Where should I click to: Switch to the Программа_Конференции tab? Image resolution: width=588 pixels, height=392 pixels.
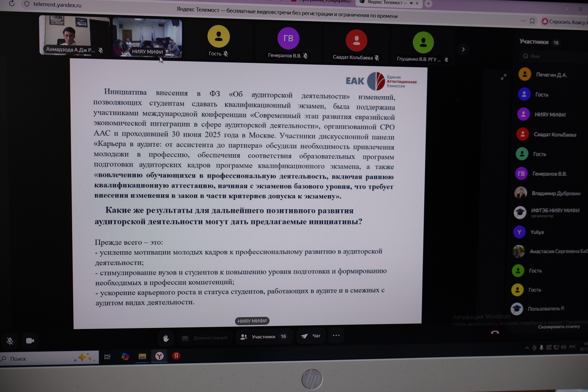click(321, 1)
